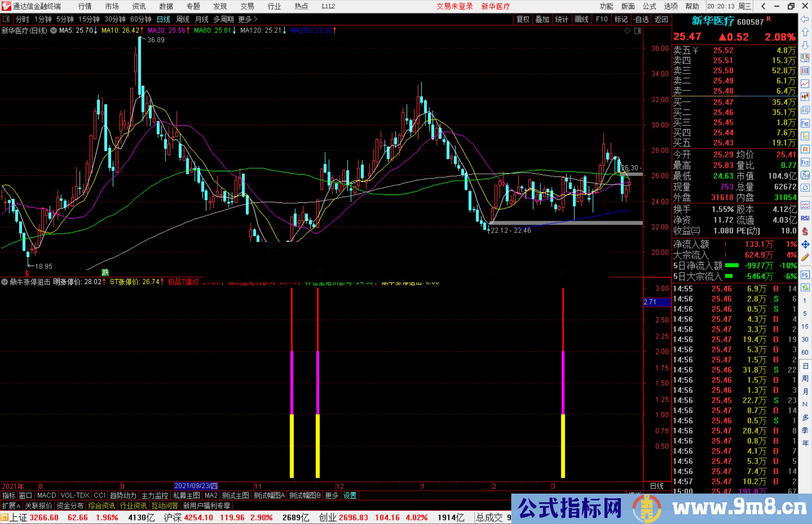Click the 标记 mark button
The width and height of the screenshot is (812, 524).
[621, 19]
